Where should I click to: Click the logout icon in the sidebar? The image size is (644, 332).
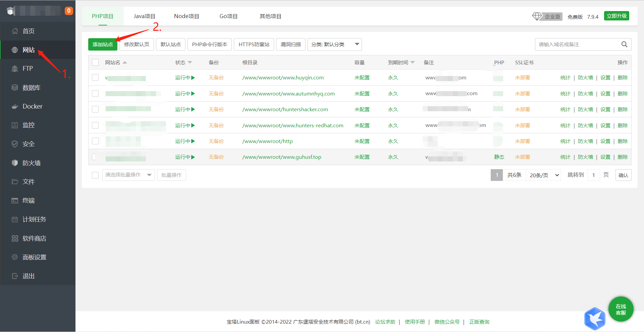click(15, 276)
